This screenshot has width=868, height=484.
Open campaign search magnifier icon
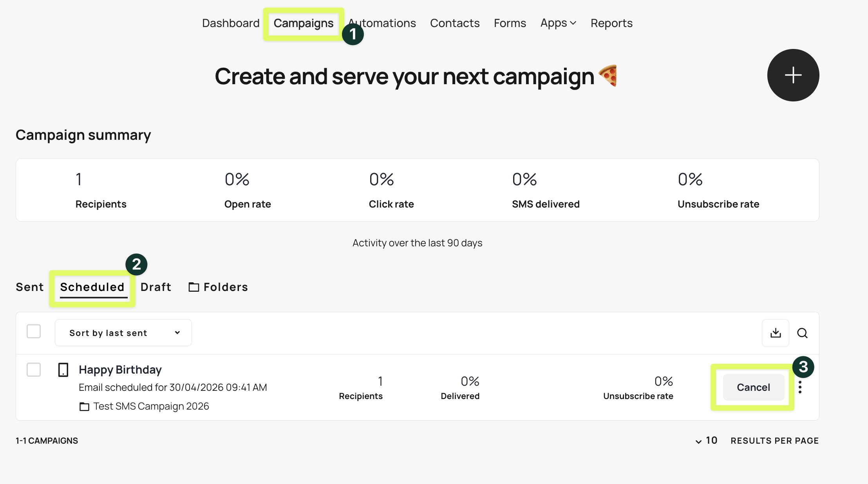coord(802,333)
